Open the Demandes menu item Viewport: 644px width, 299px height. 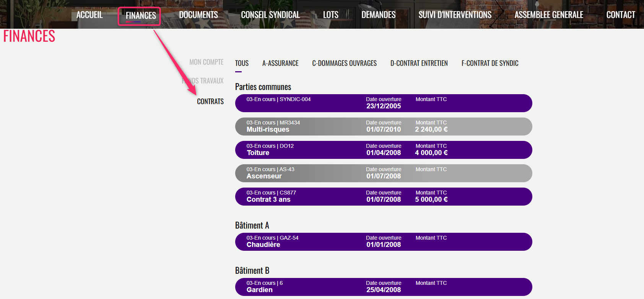pyautogui.click(x=378, y=15)
